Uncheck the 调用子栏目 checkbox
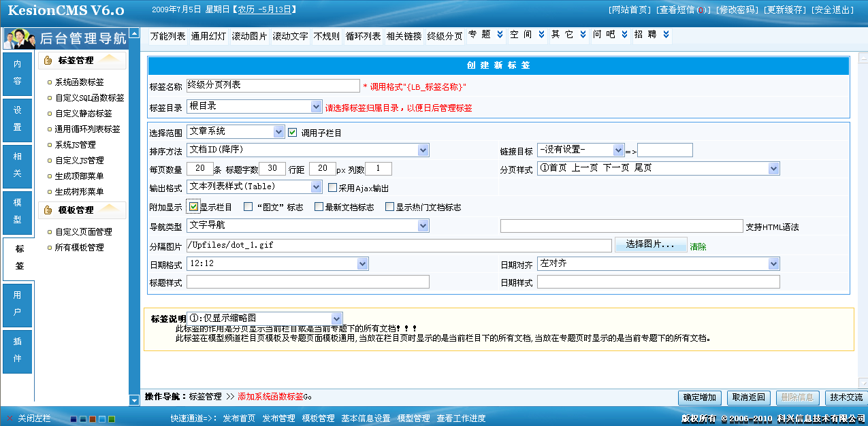 [x=291, y=131]
